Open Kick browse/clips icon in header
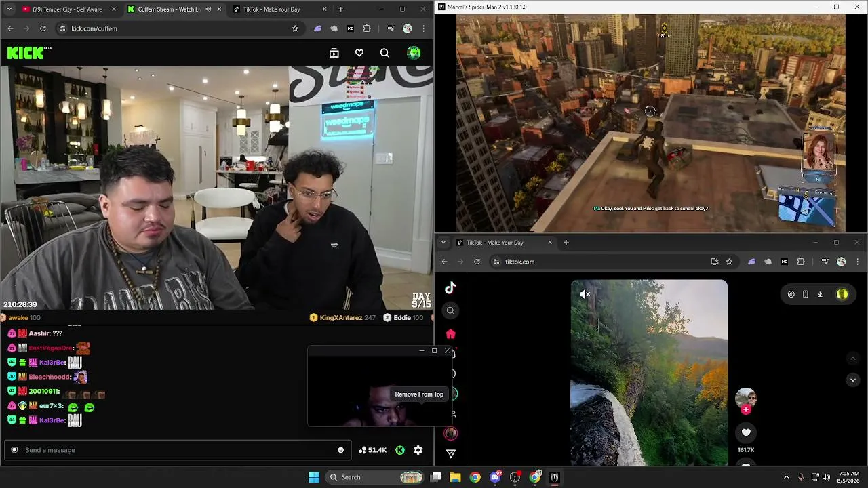This screenshot has height=488, width=868. click(x=334, y=53)
